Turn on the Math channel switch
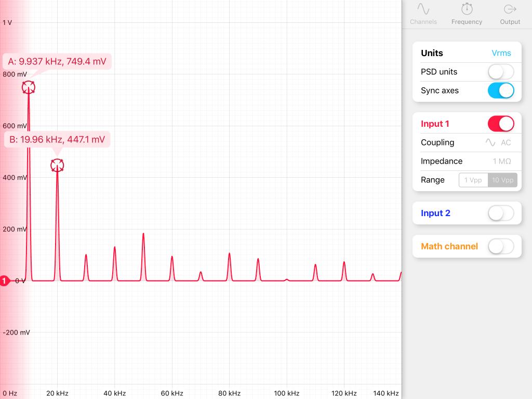The image size is (532, 399). [x=501, y=247]
